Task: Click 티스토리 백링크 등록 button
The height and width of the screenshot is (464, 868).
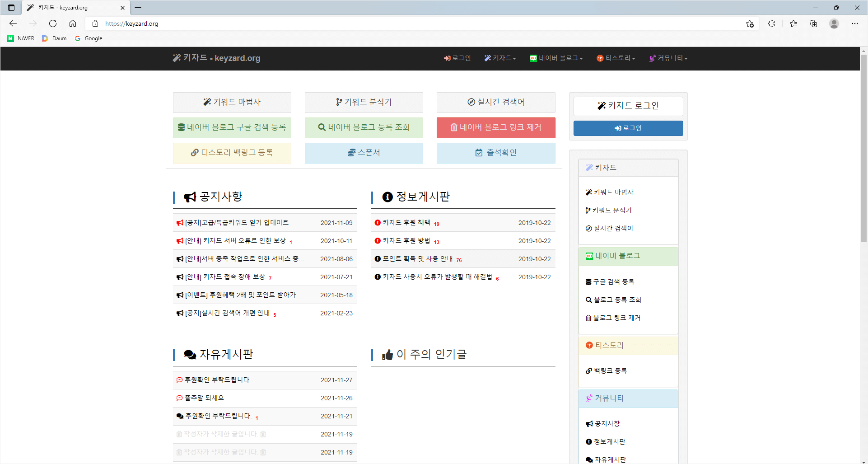Action: click(232, 153)
